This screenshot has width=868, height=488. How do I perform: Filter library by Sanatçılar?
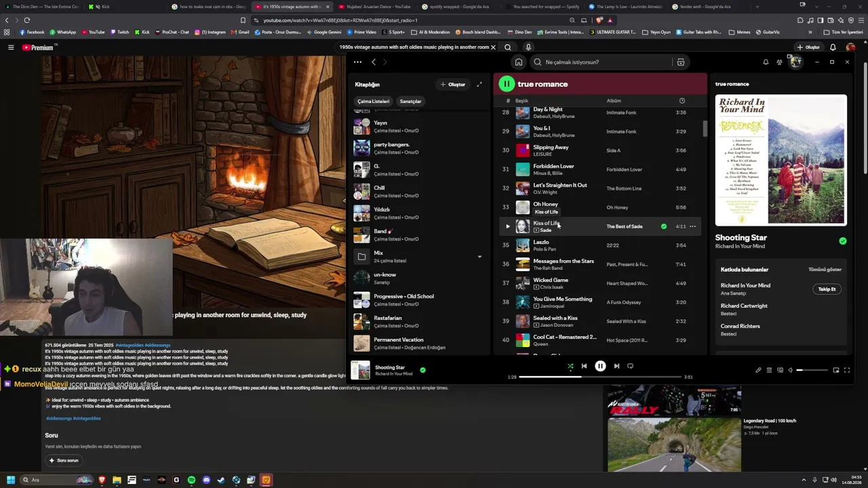(x=410, y=101)
